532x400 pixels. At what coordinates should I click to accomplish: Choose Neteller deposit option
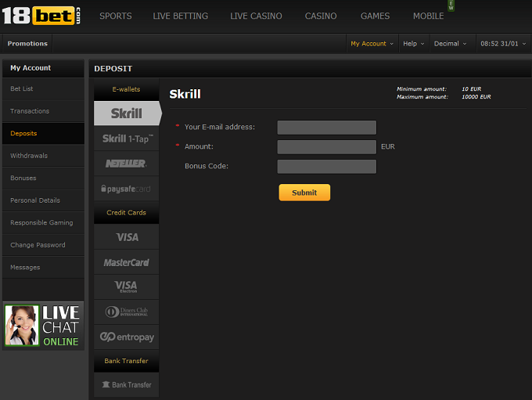[x=126, y=164]
